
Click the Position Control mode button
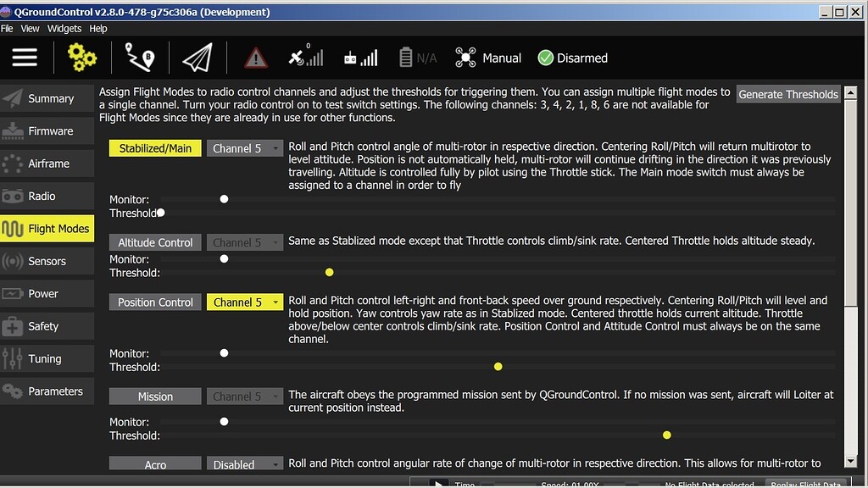(155, 302)
